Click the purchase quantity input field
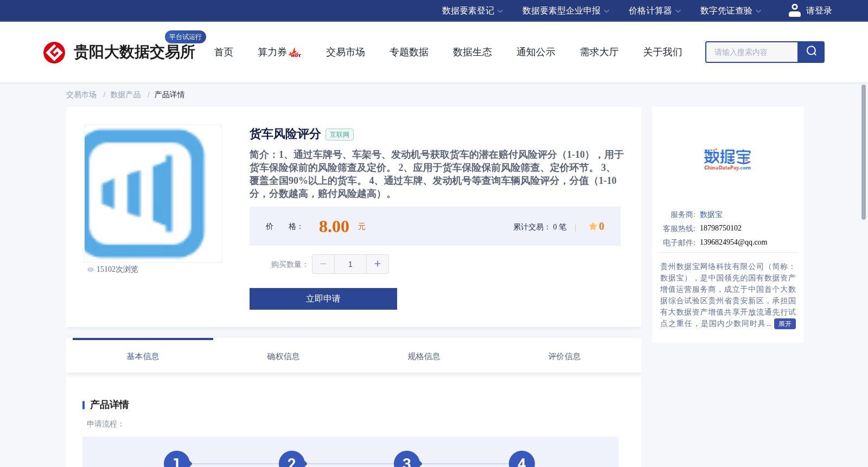The height and width of the screenshot is (467, 868). 350,264
